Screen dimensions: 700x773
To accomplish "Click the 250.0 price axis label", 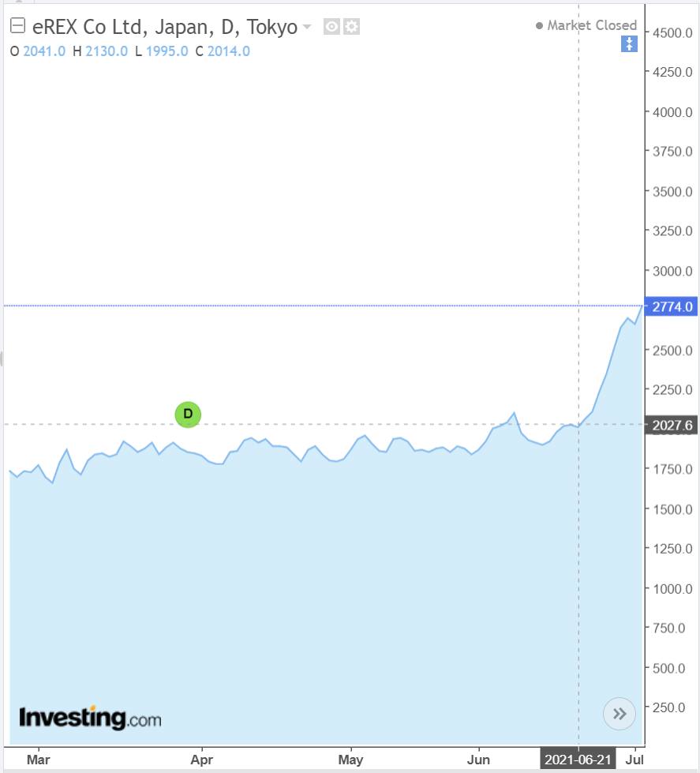I will coord(668,707).
